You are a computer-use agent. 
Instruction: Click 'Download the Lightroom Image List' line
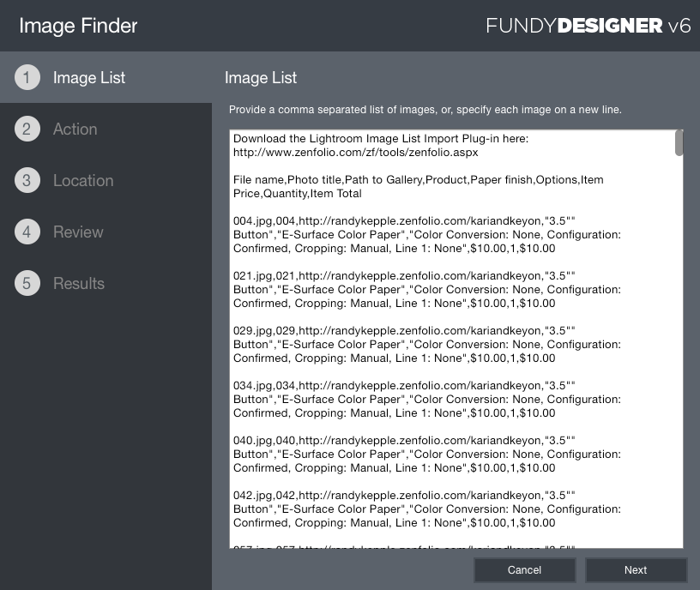[381, 139]
